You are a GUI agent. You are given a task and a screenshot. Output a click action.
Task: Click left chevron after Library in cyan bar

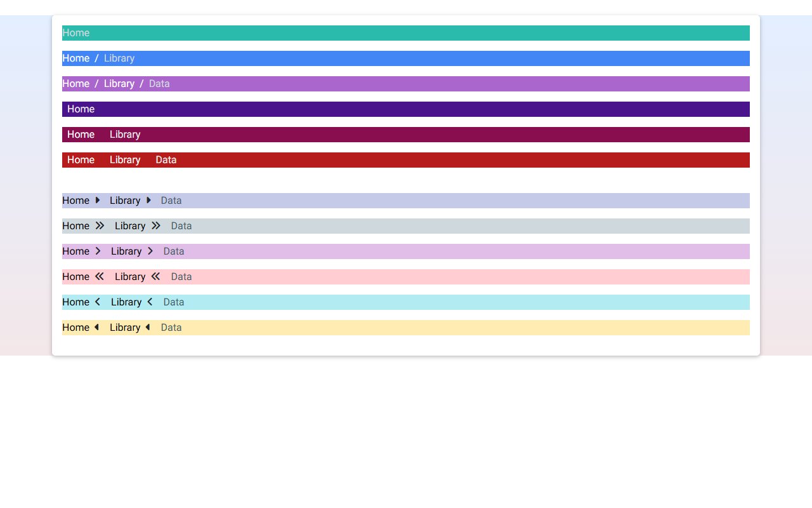pyautogui.click(x=150, y=302)
